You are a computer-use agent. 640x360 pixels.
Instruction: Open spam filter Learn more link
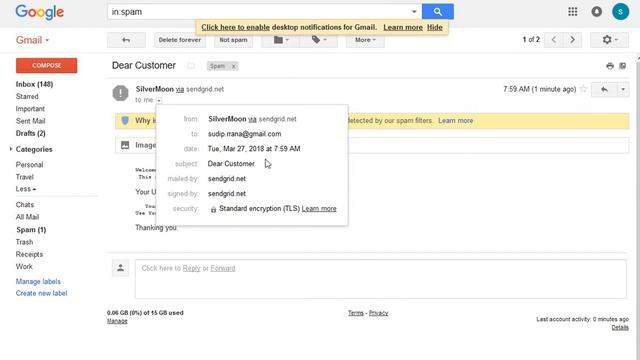coord(456,121)
